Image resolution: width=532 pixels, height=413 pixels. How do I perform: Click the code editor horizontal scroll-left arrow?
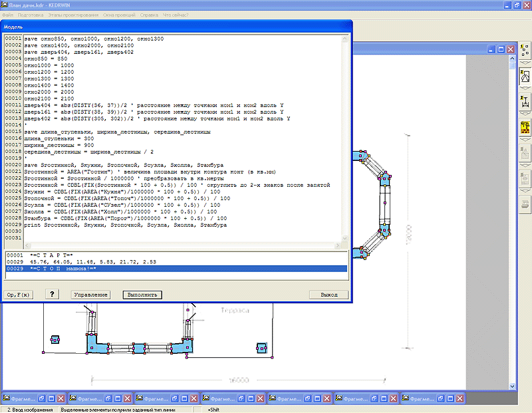point(27,245)
